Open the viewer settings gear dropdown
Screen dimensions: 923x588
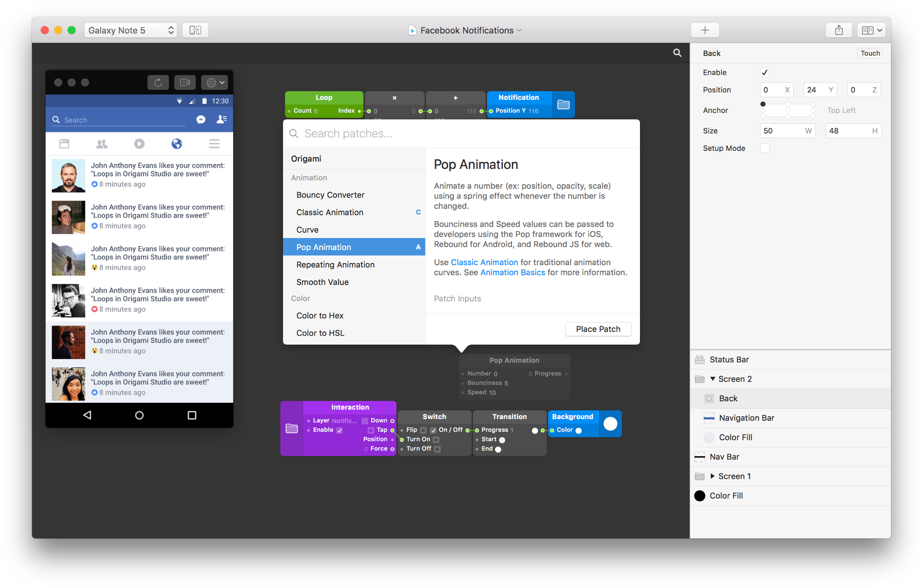click(215, 82)
